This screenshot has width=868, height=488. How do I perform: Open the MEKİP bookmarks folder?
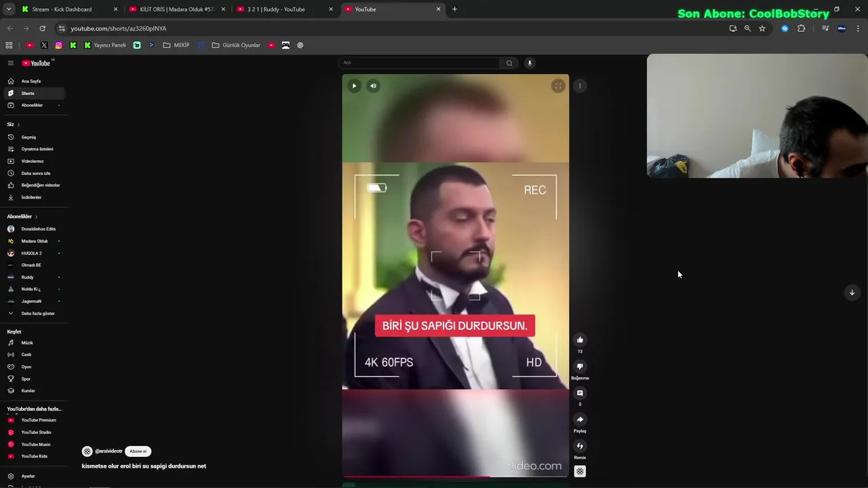pos(176,45)
